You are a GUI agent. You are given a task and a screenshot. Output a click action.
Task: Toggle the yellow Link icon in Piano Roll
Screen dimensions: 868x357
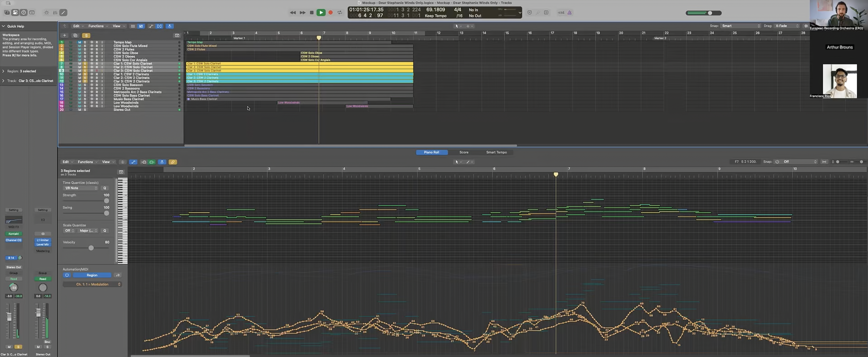[173, 162]
